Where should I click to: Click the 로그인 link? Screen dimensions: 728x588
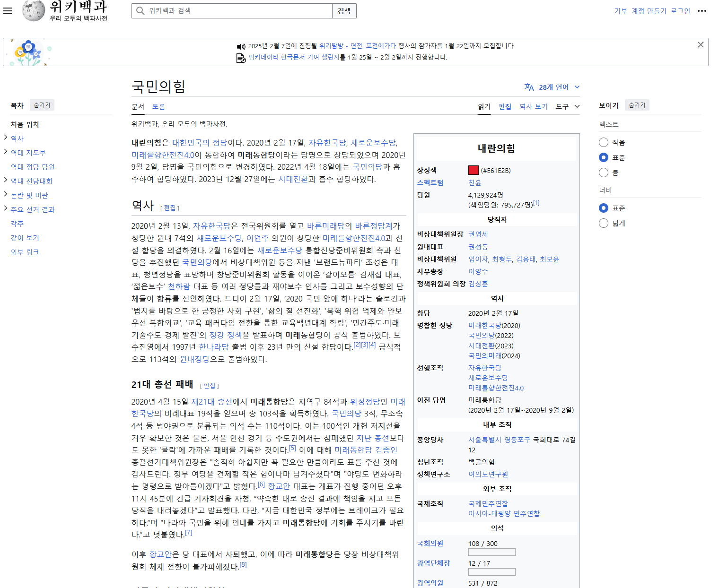(680, 11)
